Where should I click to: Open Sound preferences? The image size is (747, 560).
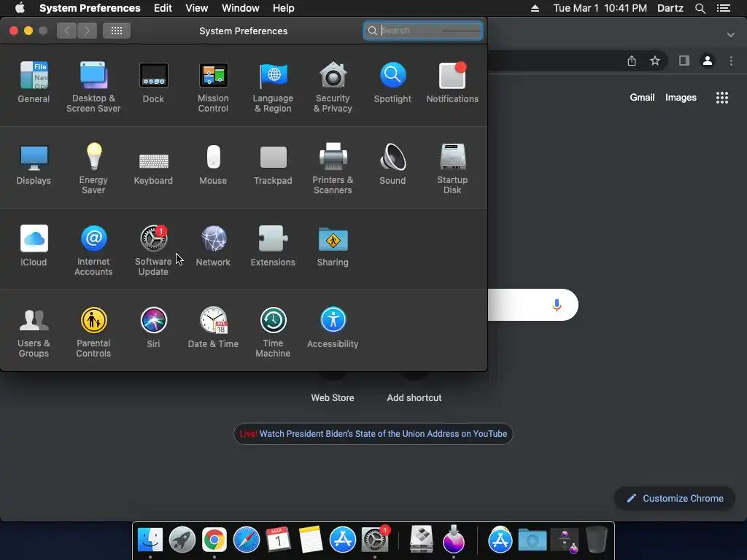pos(392,164)
